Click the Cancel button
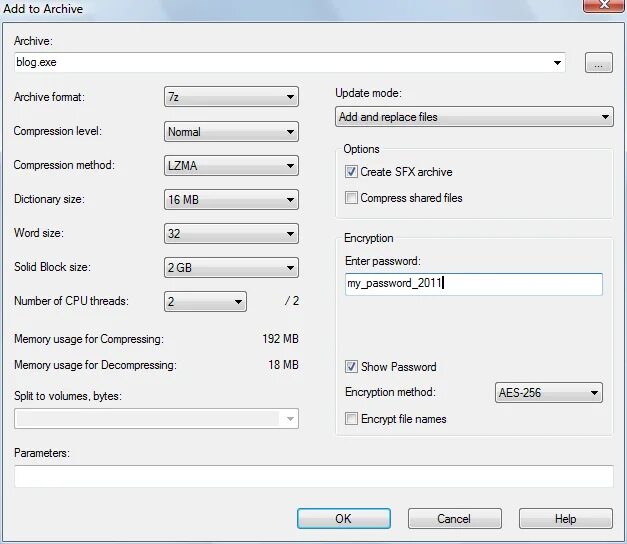This screenshot has height=544, width=627. pyautogui.click(x=454, y=518)
